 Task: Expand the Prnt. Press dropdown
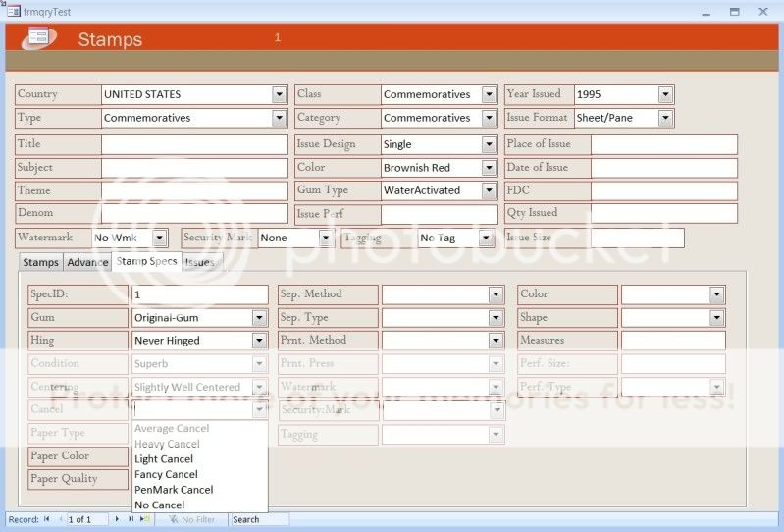[496, 363]
